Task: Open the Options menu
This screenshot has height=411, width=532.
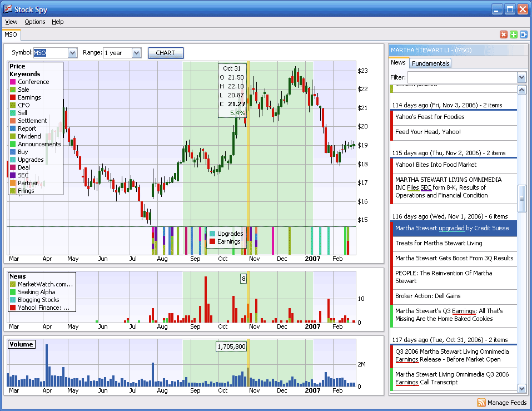Action: [x=34, y=22]
